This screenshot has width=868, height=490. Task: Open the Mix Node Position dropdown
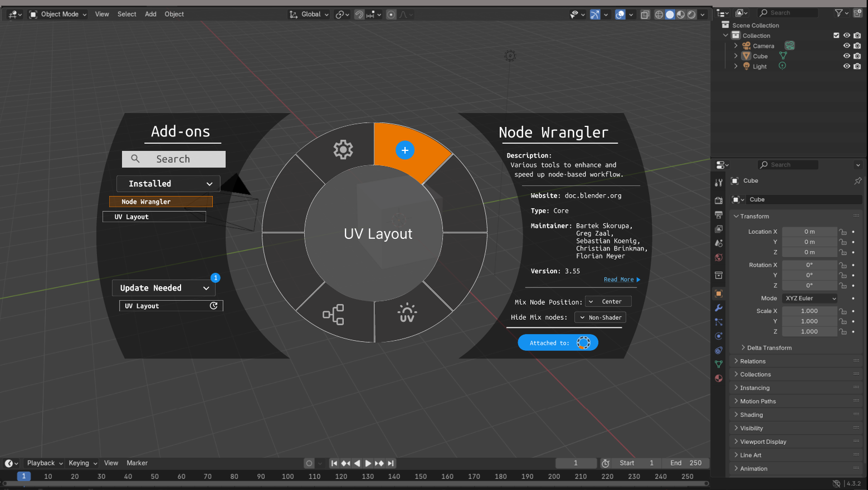pyautogui.click(x=608, y=302)
